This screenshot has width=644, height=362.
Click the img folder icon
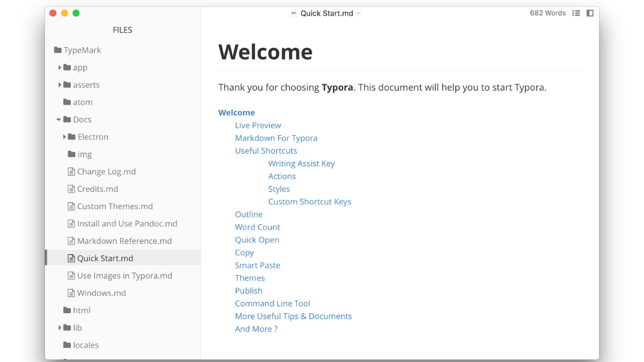coord(71,154)
